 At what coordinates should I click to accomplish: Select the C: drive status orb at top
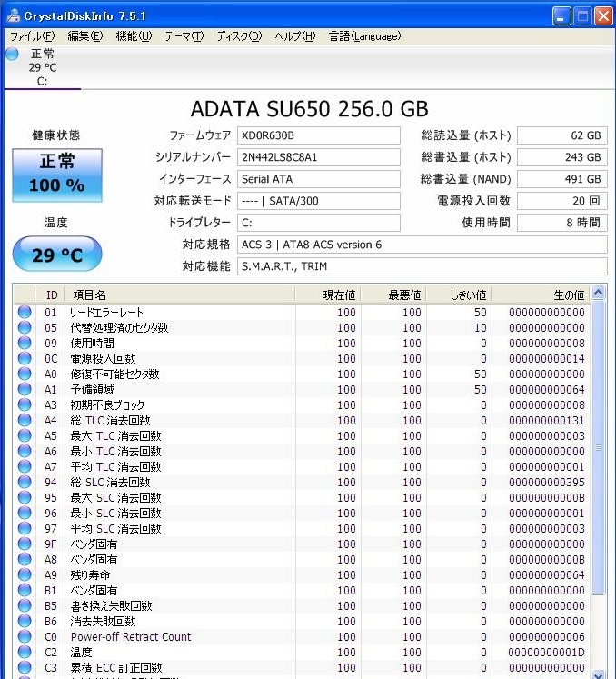[13, 55]
